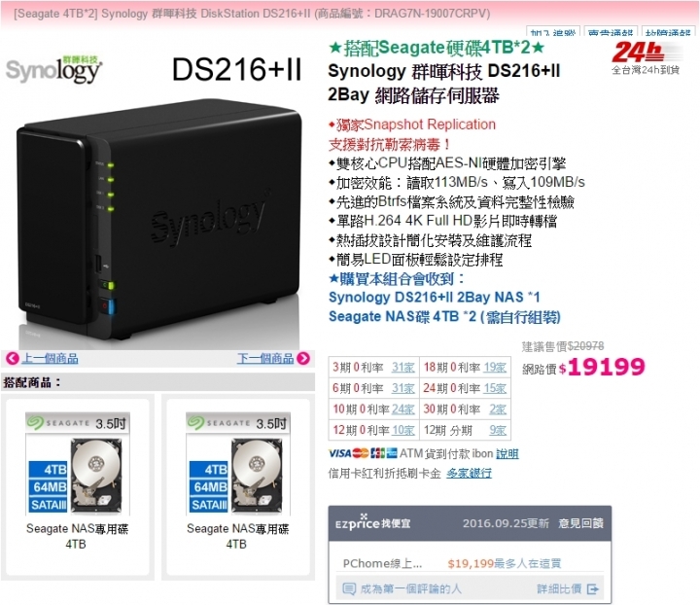The image size is (700, 605).
Task: Go to the next product link
Action: (265, 358)
